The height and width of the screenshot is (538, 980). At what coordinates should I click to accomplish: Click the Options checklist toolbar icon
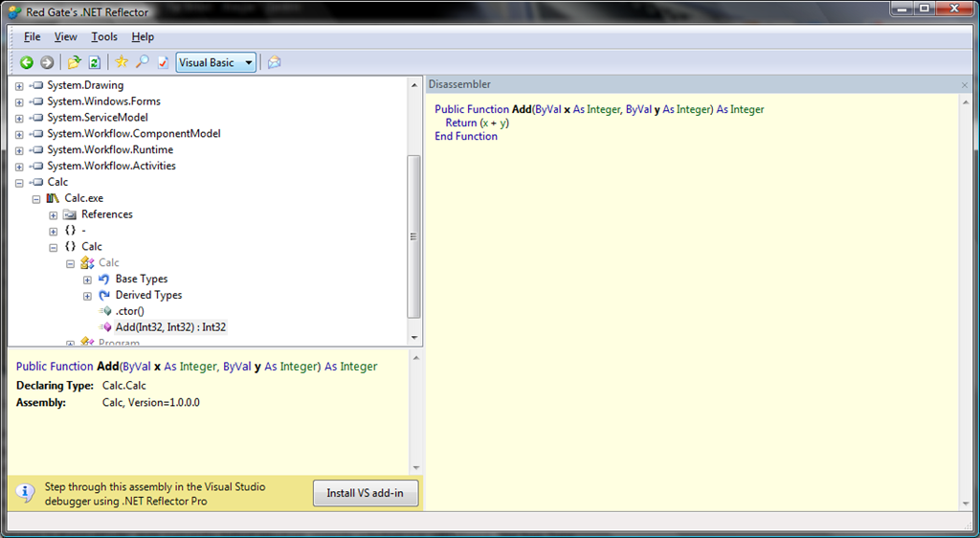click(163, 62)
